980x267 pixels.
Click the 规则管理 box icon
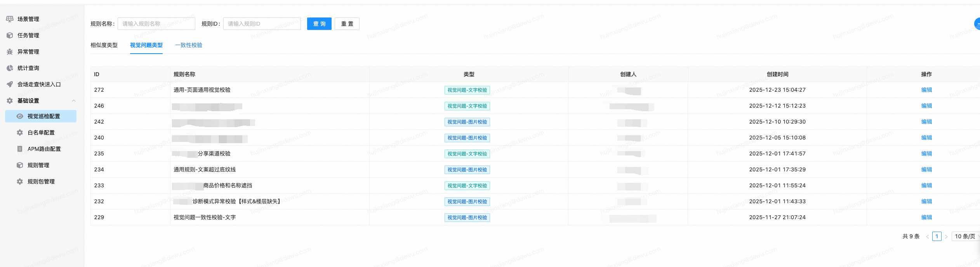[x=20, y=165]
